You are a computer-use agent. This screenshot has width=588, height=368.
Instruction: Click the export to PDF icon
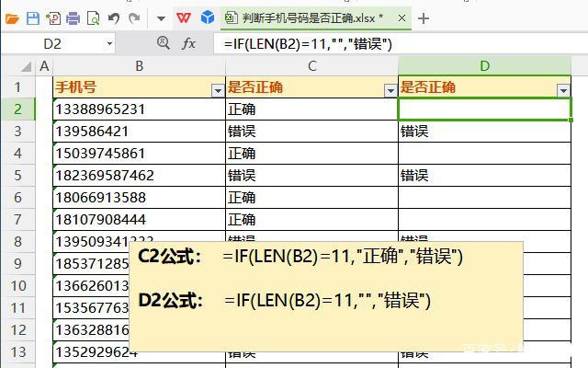[53, 18]
